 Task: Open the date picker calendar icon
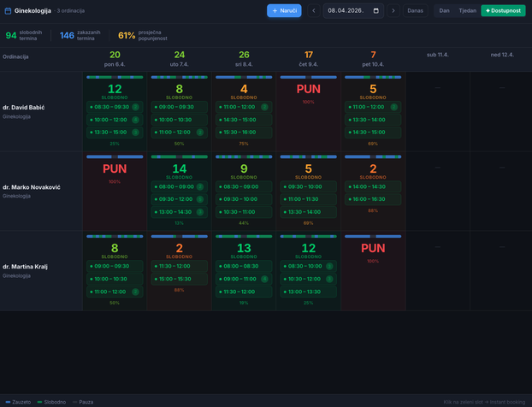(x=376, y=11)
